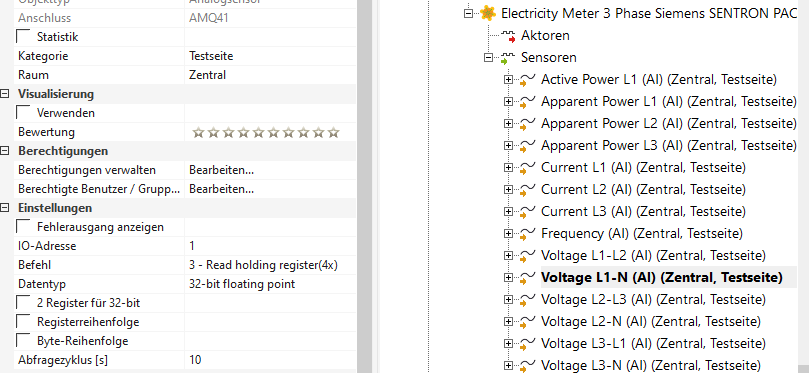This screenshot has height=373, width=809.
Task: Click the Electricity Meter device icon
Action: (x=488, y=13)
